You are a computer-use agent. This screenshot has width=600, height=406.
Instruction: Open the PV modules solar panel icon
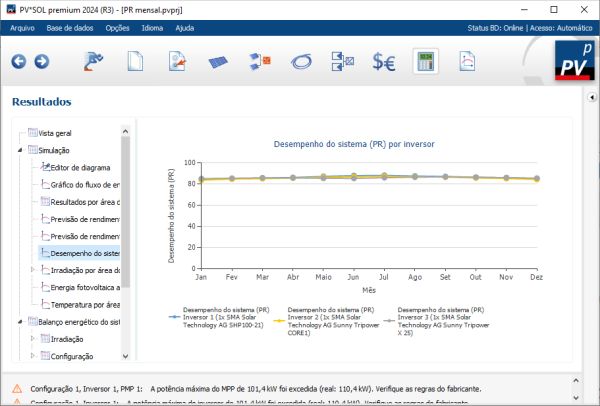point(217,62)
